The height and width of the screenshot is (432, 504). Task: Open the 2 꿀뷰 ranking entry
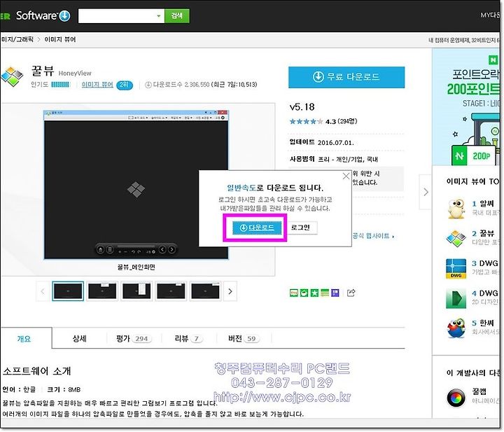(x=483, y=234)
